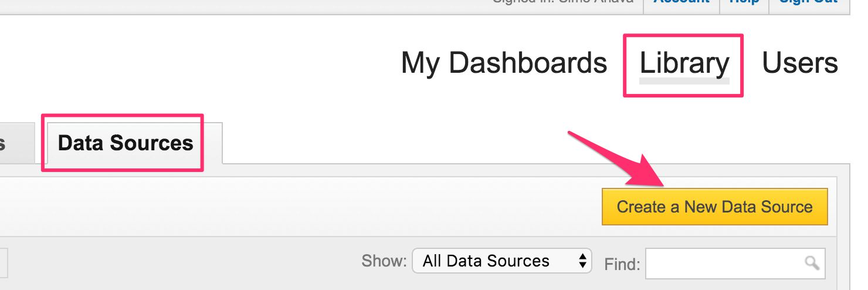Click the Create a New Data Source button
868x290 pixels.
click(714, 207)
